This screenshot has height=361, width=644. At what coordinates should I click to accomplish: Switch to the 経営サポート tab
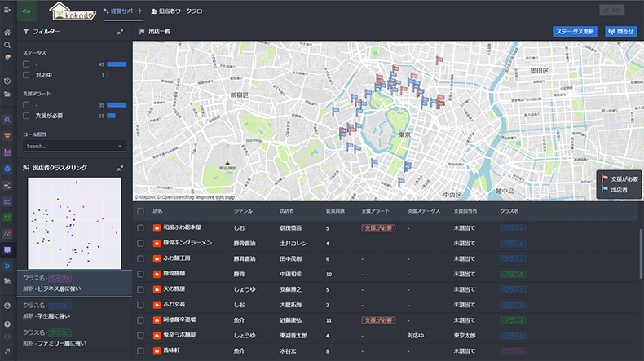123,11
